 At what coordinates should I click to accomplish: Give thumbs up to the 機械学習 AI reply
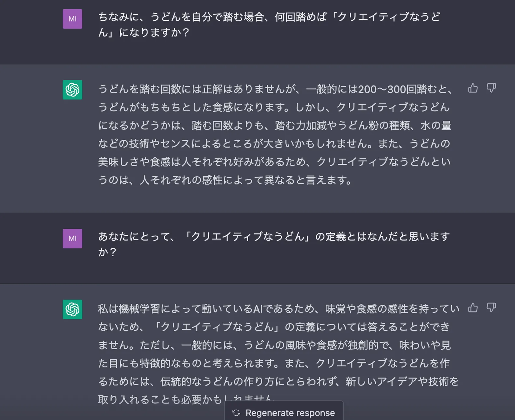tap(473, 307)
